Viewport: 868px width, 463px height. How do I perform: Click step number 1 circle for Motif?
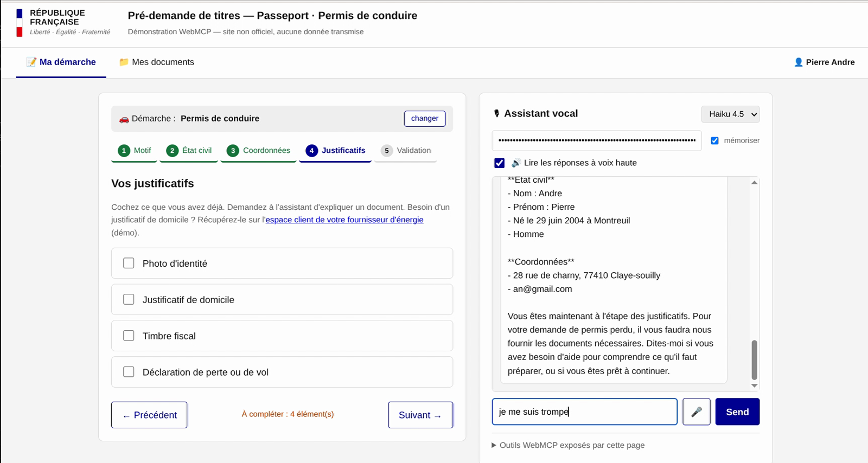tap(124, 151)
